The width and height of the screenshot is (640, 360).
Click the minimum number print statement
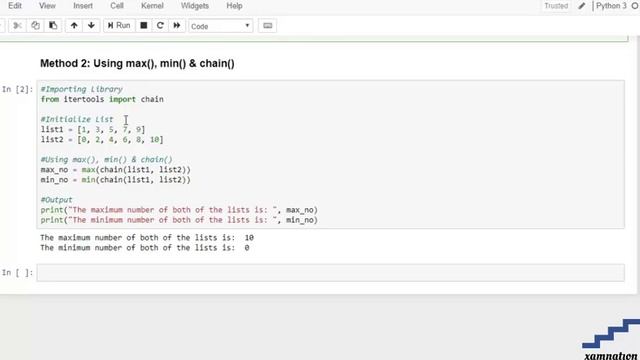pos(179,220)
